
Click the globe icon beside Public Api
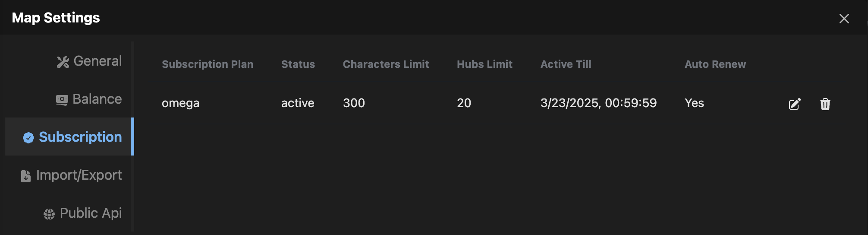coord(49,214)
